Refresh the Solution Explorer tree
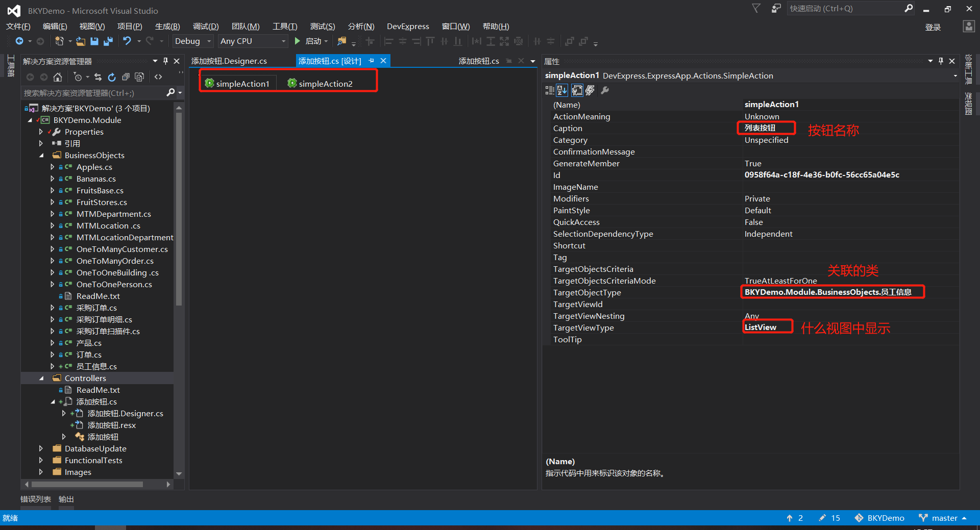This screenshot has width=980, height=530. click(x=112, y=77)
